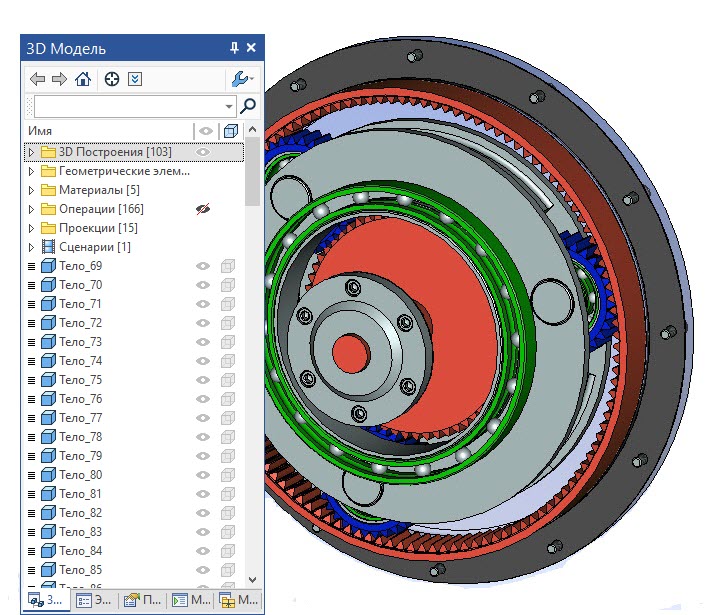Viewport: 708px width, 615px height.
Task: Click the forward arrow navigation icon
Action: pos(59,79)
